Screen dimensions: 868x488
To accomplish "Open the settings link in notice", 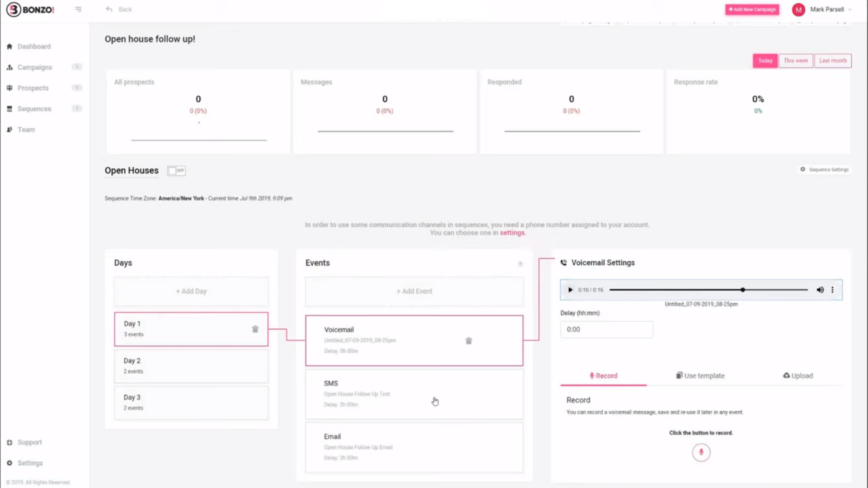I will 512,233.
